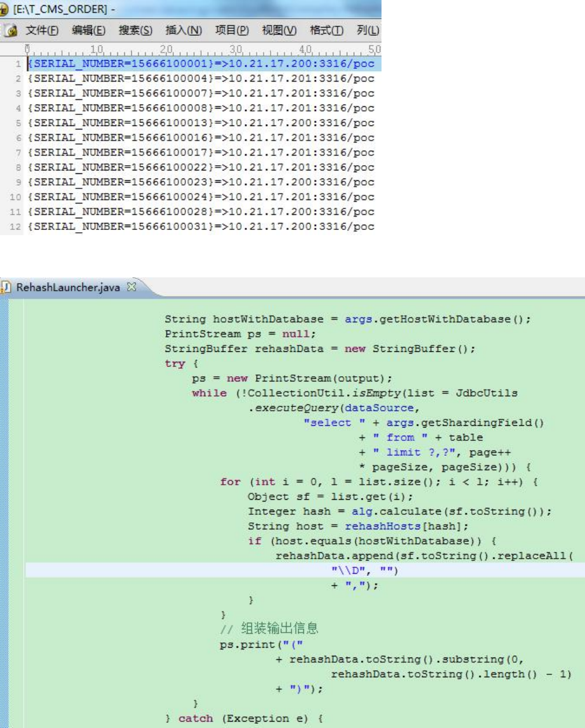
Task: Click the 'PrintStream ps = null;' line
Action: [x=240, y=334]
